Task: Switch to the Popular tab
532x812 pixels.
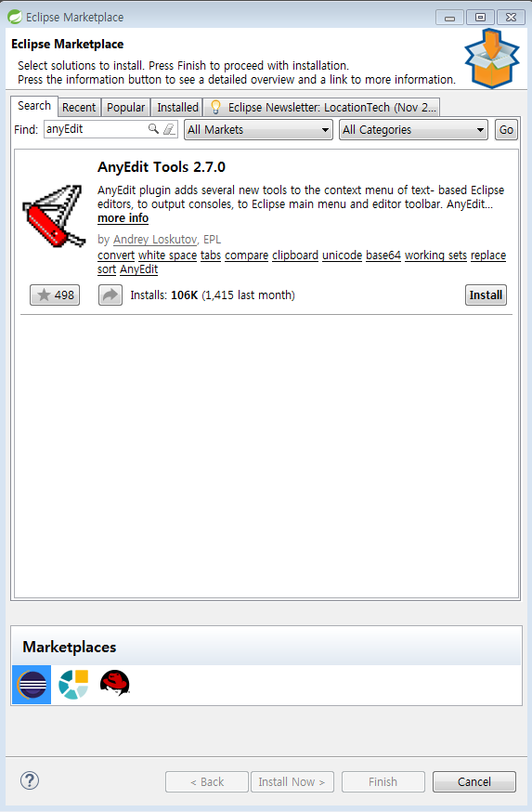Action: [125, 107]
